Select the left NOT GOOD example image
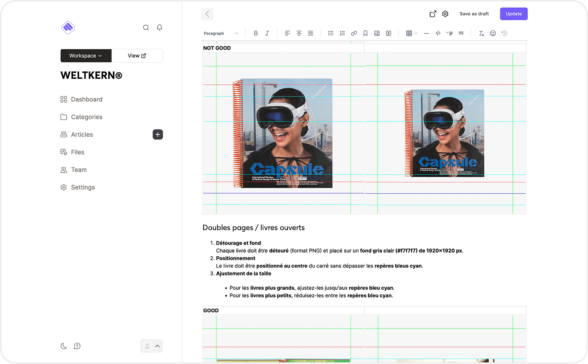Viewport: 588px width, 364px height. point(283,133)
